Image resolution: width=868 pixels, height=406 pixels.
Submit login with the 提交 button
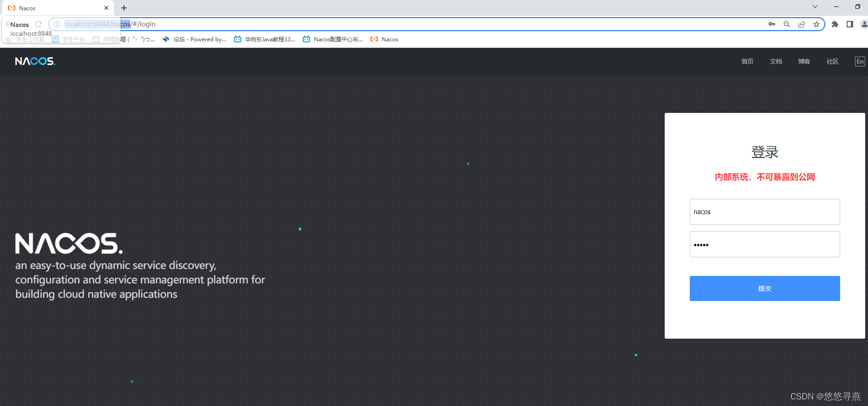(x=764, y=288)
